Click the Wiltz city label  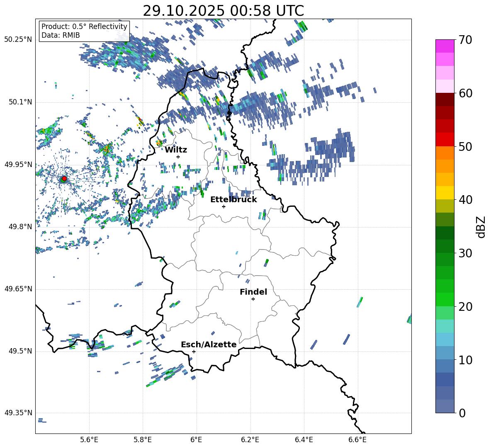click(x=176, y=150)
